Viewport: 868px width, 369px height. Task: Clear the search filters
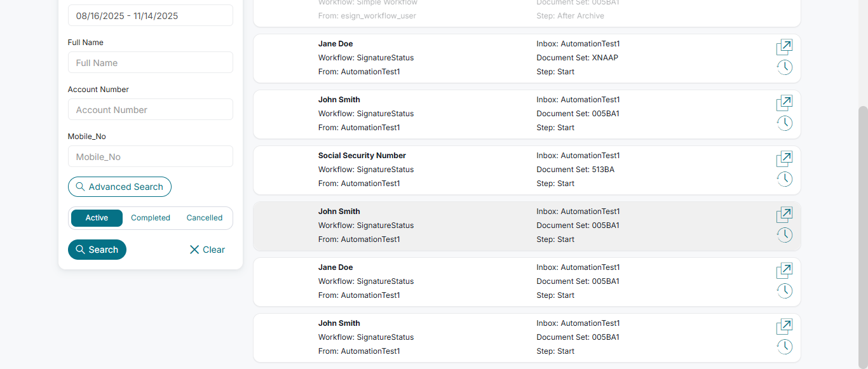207,250
